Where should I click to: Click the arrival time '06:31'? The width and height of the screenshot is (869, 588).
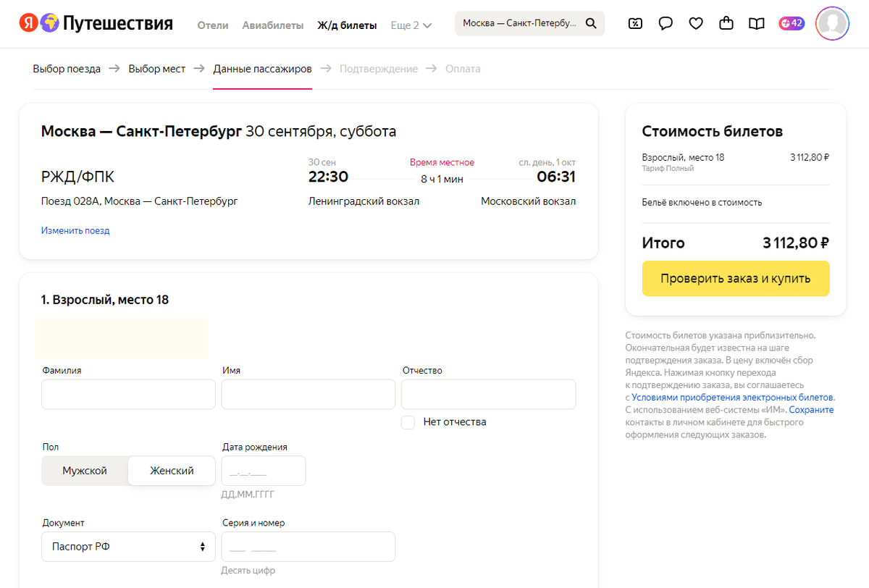click(556, 177)
